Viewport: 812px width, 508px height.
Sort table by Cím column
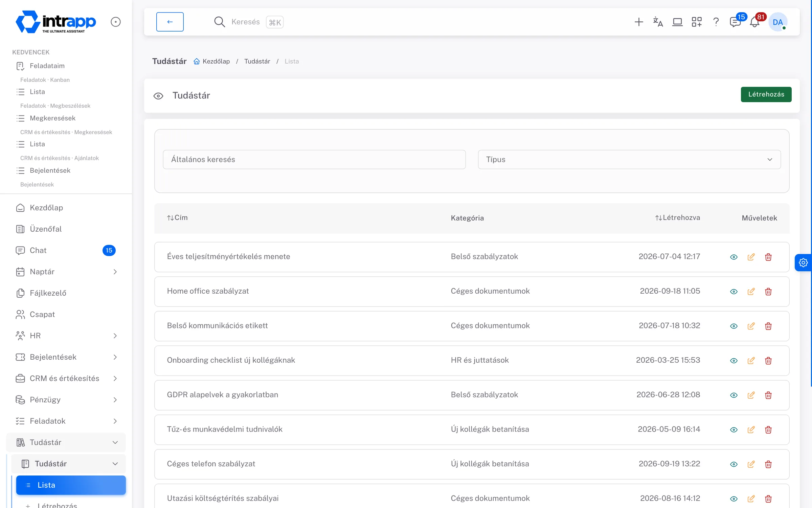pyautogui.click(x=177, y=218)
